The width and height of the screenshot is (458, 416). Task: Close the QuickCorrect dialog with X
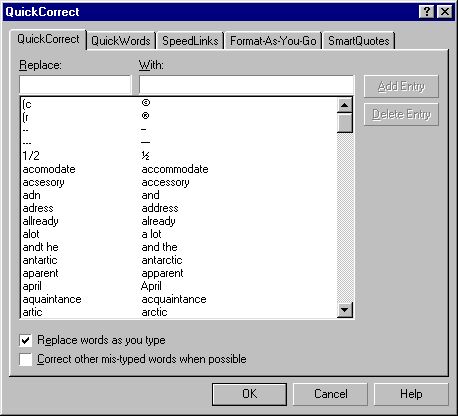click(x=445, y=12)
